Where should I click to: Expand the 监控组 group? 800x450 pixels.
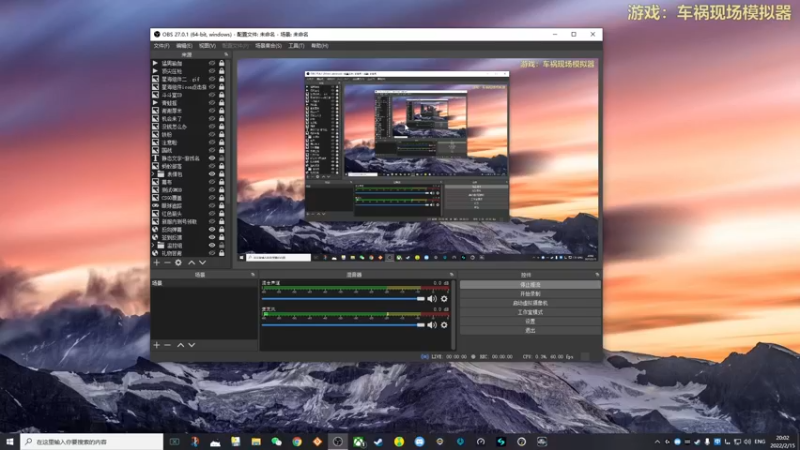click(153, 245)
